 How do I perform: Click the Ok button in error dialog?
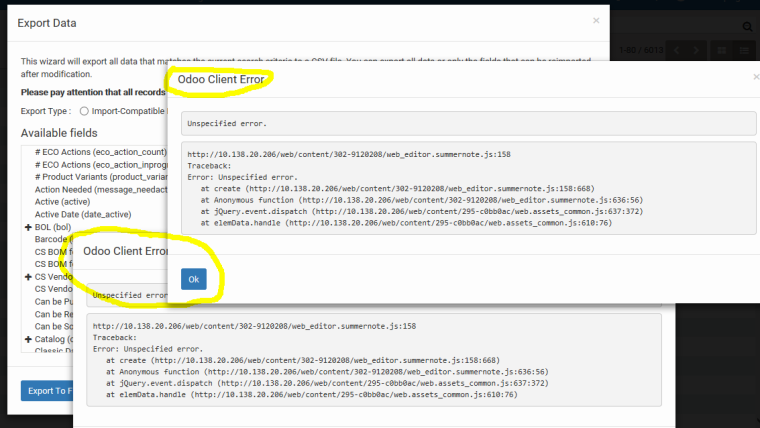click(x=193, y=279)
